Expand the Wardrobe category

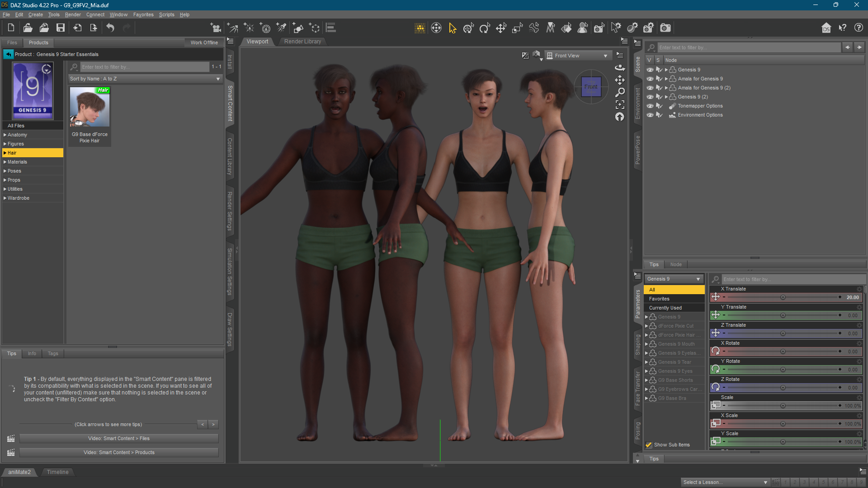click(x=5, y=198)
